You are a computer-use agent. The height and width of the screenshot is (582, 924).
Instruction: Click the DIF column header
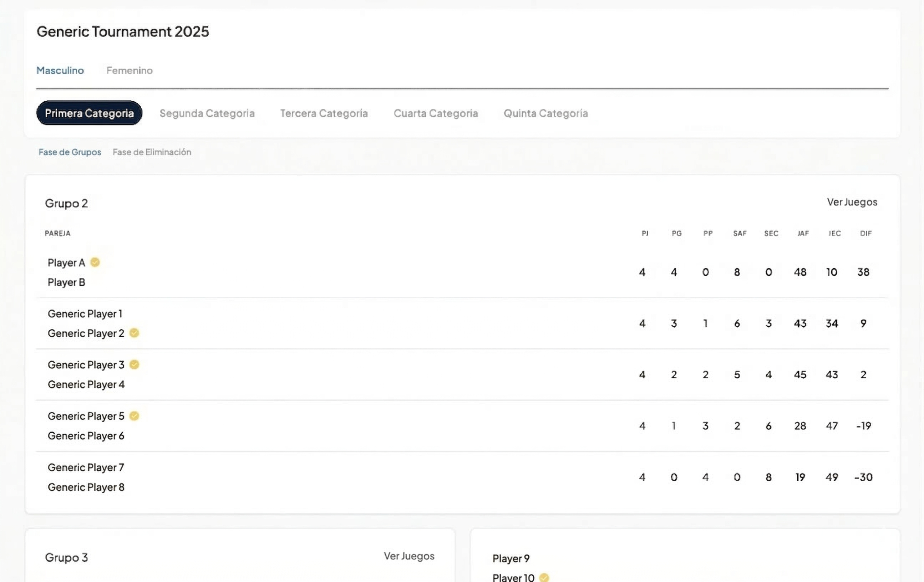click(866, 233)
